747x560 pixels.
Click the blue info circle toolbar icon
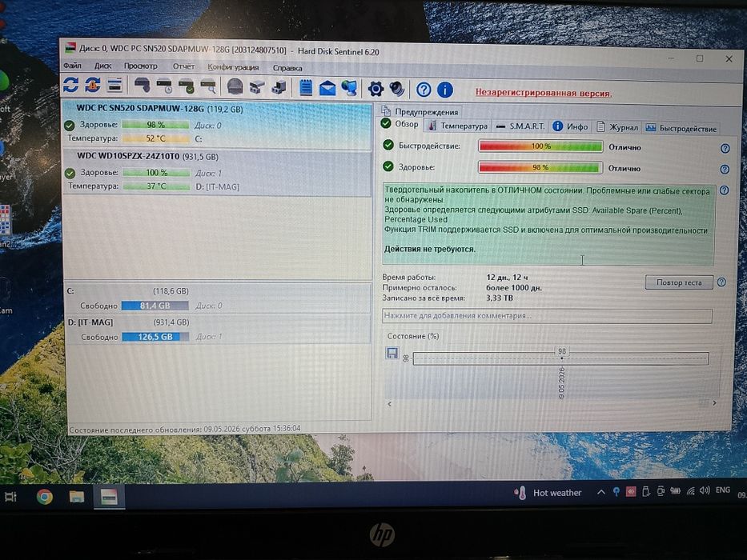pyautogui.click(x=445, y=90)
